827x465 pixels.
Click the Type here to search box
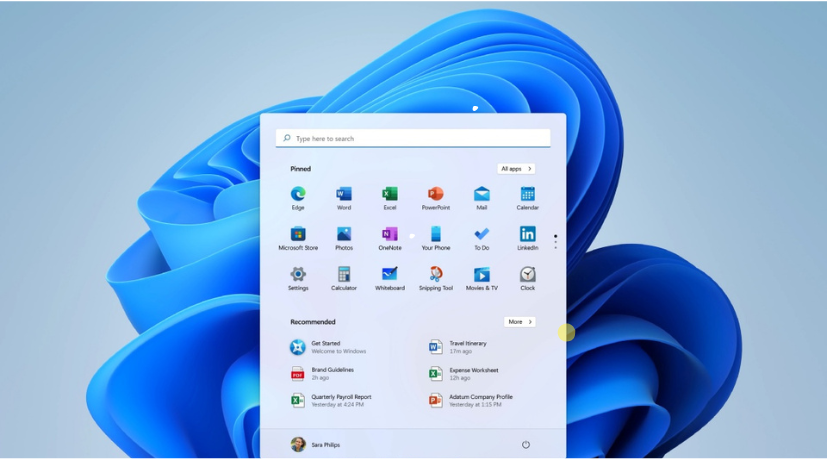coord(413,139)
